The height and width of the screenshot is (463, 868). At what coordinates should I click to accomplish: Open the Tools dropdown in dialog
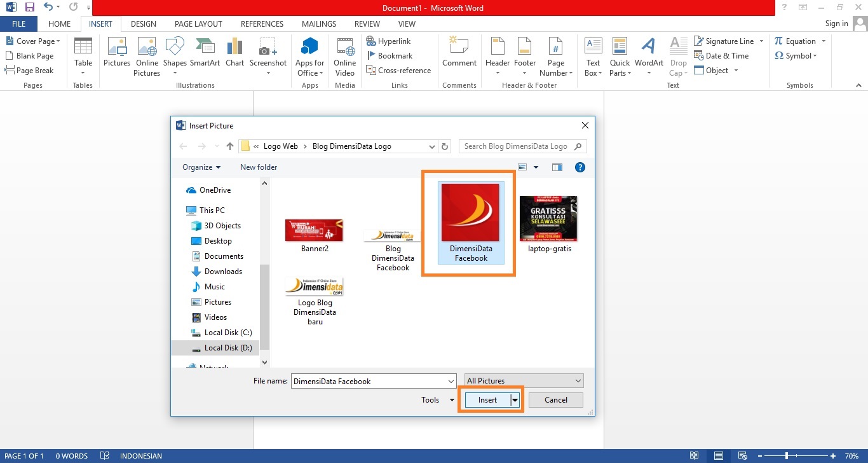[x=438, y=400]
